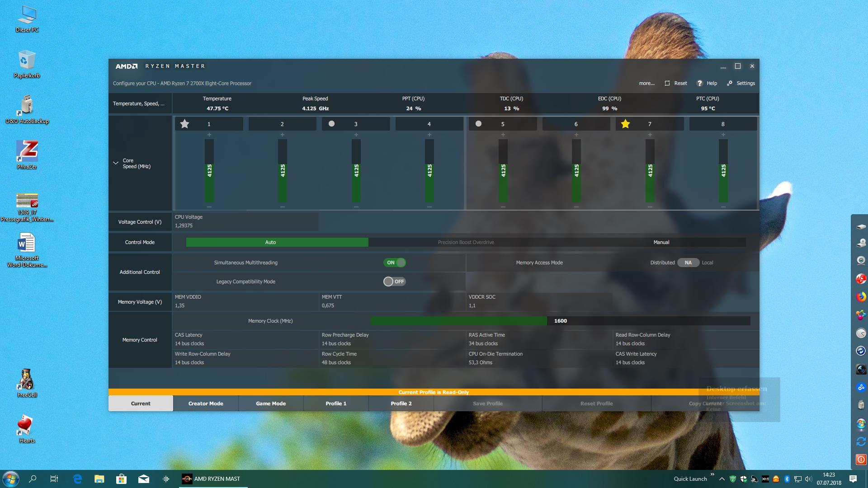Screen dimensions: 868x488
Task: Toggle Simultaneous Multithreading switch
Action: click(x=395, y=263)
